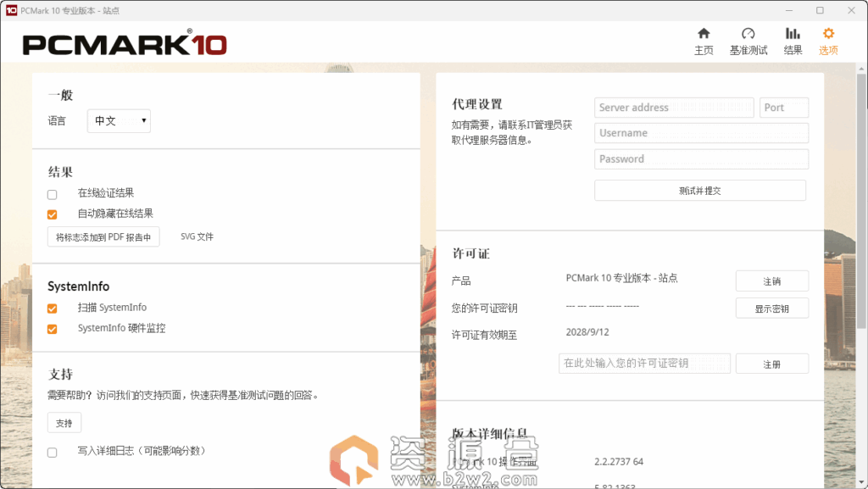Toggle the 扫描 SystemInfo checkbox
868x489 pixels.
coord(53,308)
